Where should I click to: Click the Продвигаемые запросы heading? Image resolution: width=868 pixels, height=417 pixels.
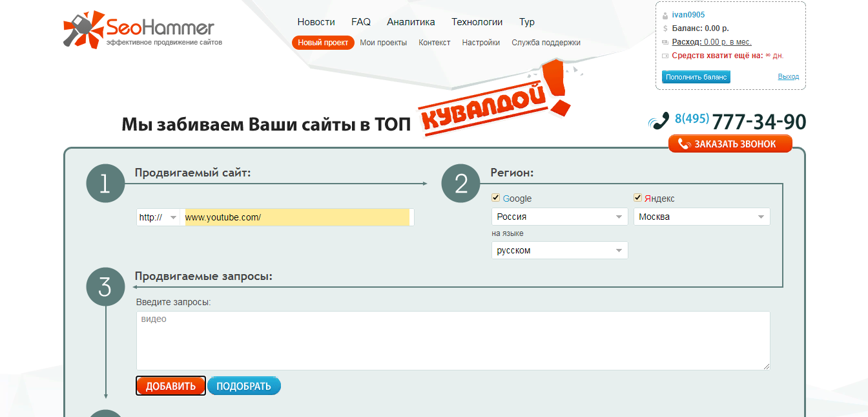pyautogui.click(x=203, y=276)
